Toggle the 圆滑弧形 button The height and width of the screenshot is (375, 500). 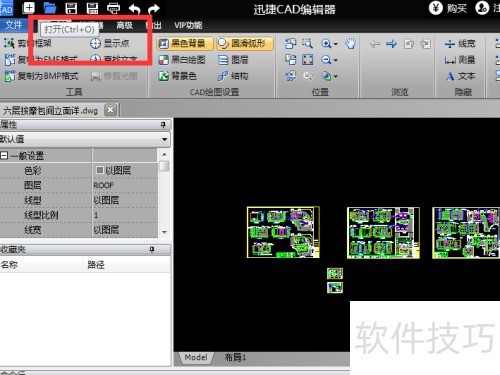tap(245, 43)
